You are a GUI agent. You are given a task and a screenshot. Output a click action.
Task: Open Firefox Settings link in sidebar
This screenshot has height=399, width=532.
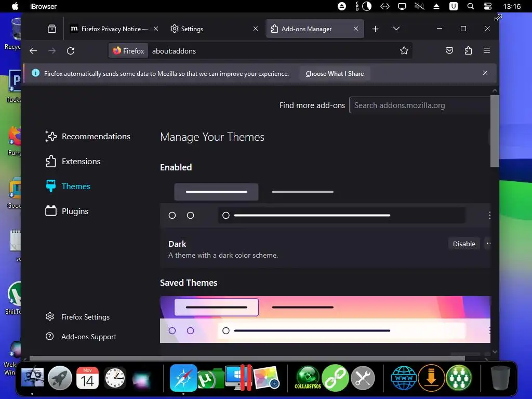78,317
